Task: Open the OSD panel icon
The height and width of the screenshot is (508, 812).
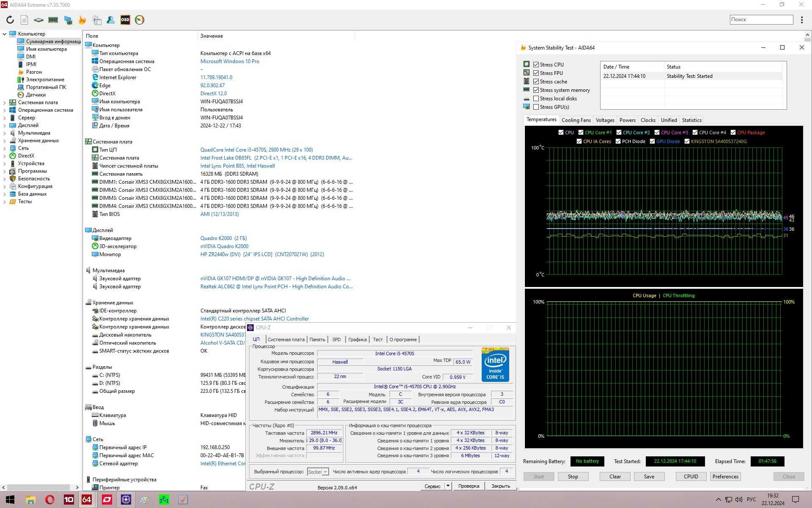Action: pos(125,19)
